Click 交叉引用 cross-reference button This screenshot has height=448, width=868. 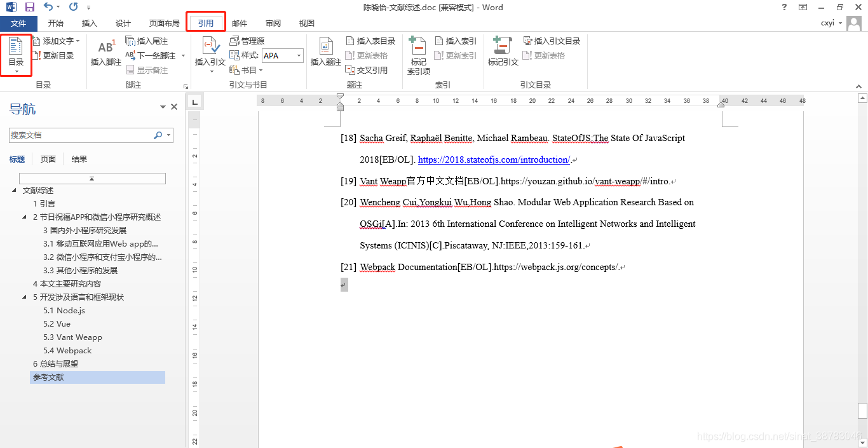click(367, 70)
